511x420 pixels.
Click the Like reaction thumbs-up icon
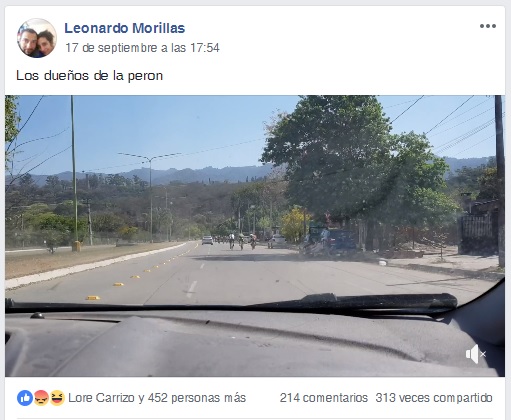(x=25, y=398)
